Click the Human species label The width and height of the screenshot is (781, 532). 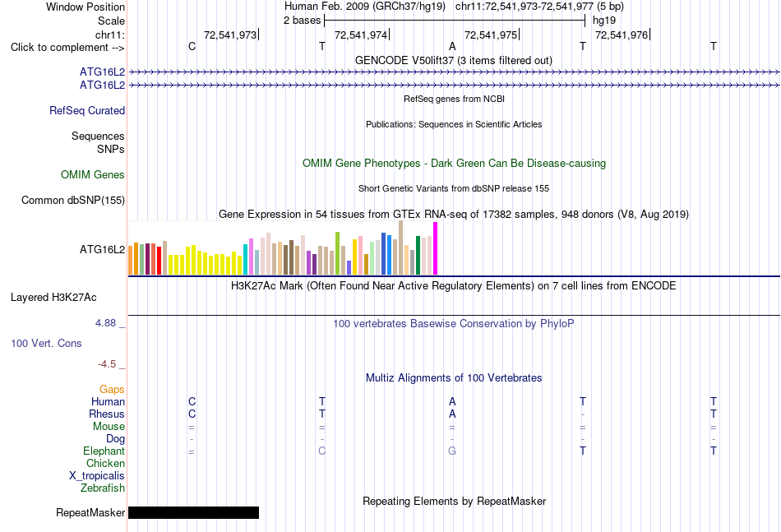(108, 401)
